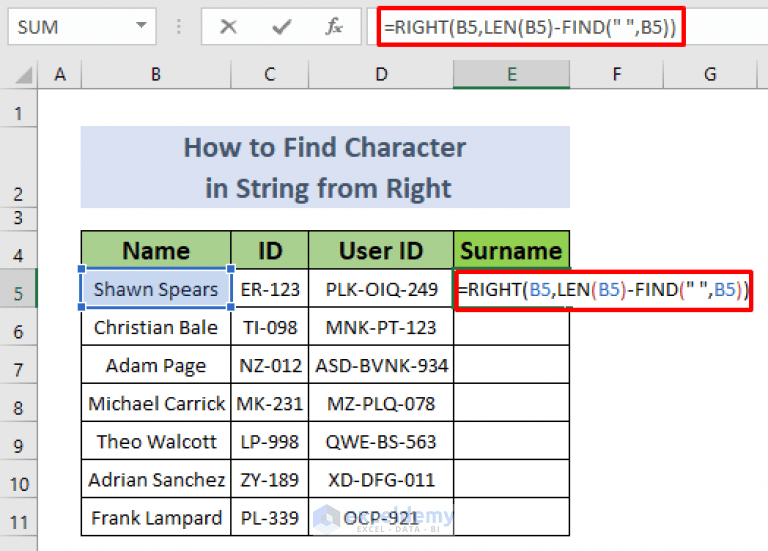Select cell 'XD-DFG-011'

point(381,479)
